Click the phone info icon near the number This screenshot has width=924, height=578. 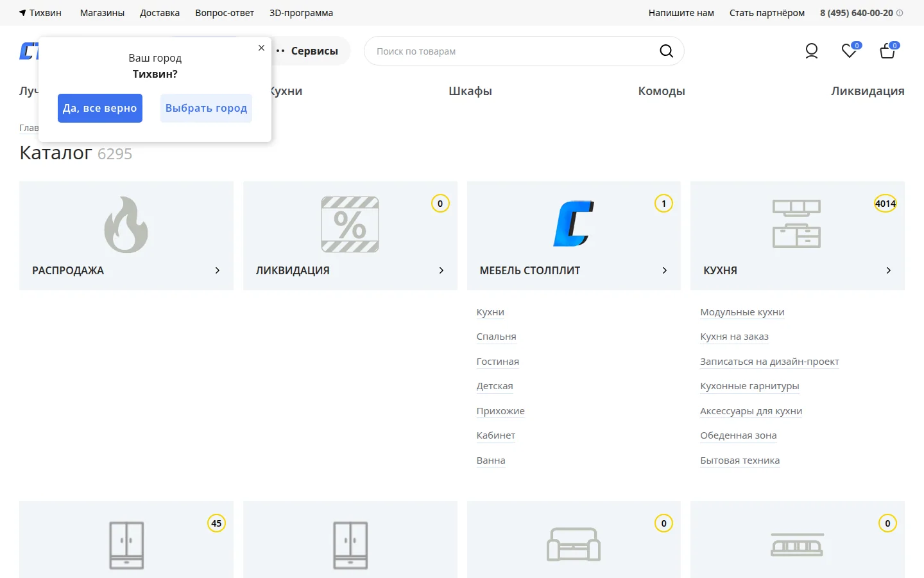point(900,13)
